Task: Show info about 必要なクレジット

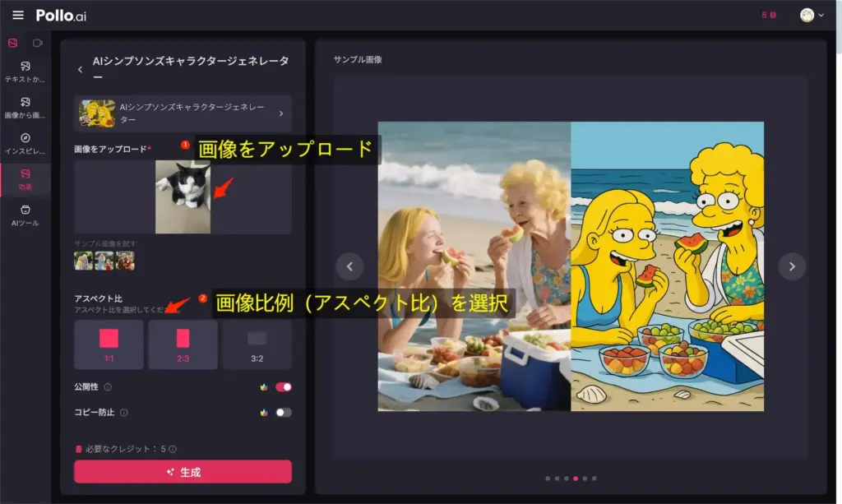Action: coord(173,449)
